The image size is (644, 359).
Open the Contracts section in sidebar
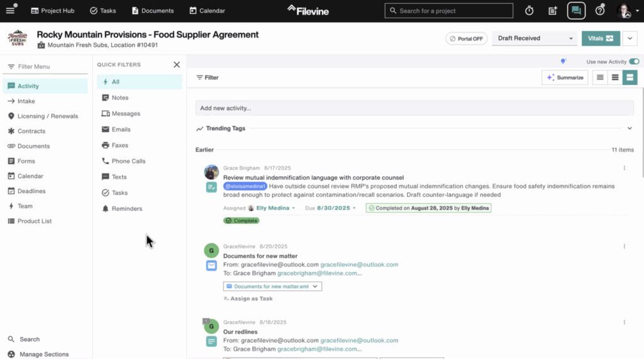pyautogui.click(x=31, y=131)
